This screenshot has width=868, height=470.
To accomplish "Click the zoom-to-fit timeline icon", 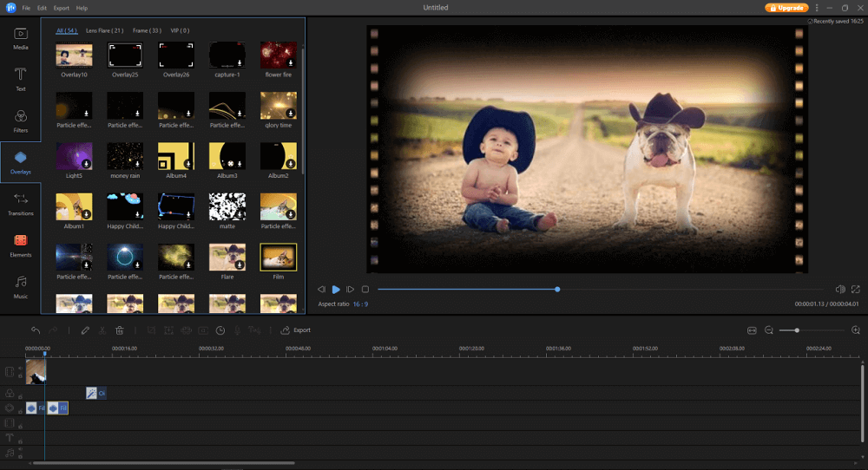I will (x=752, y=330).
